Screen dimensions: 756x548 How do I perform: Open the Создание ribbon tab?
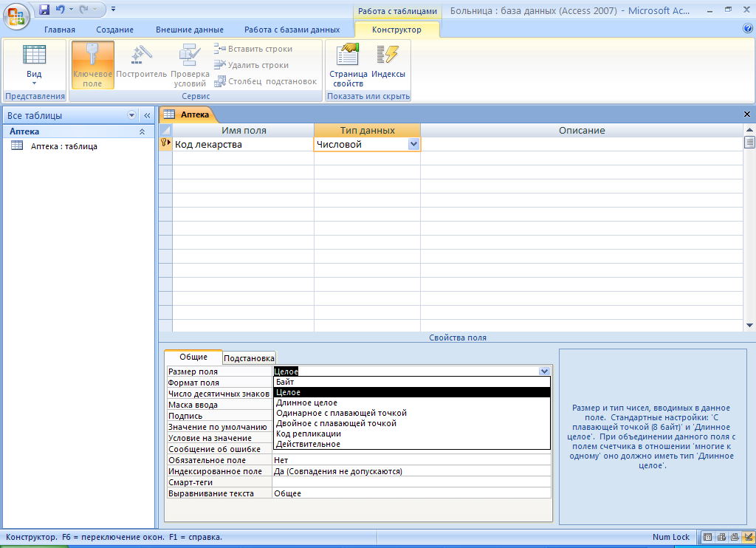coord(114,30)
